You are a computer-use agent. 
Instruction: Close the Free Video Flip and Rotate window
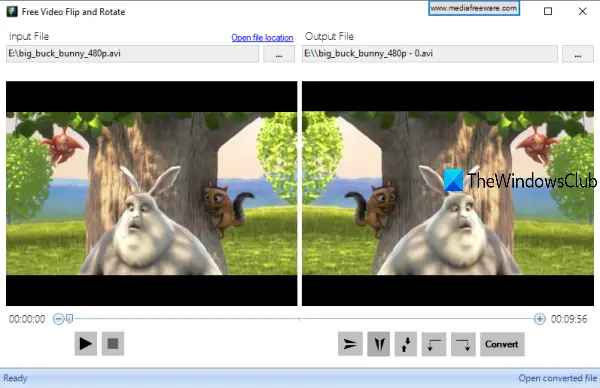point(582,11)
